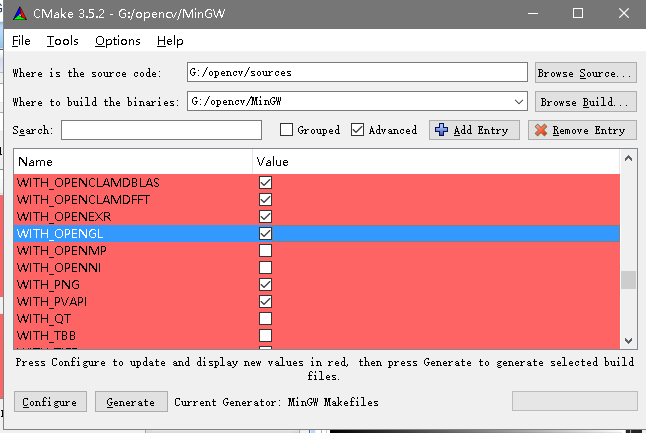Screen dimensions: 646x433
Task: Uncheck WITH_OPENCLAMDFFT option
Action: (265, 200)
